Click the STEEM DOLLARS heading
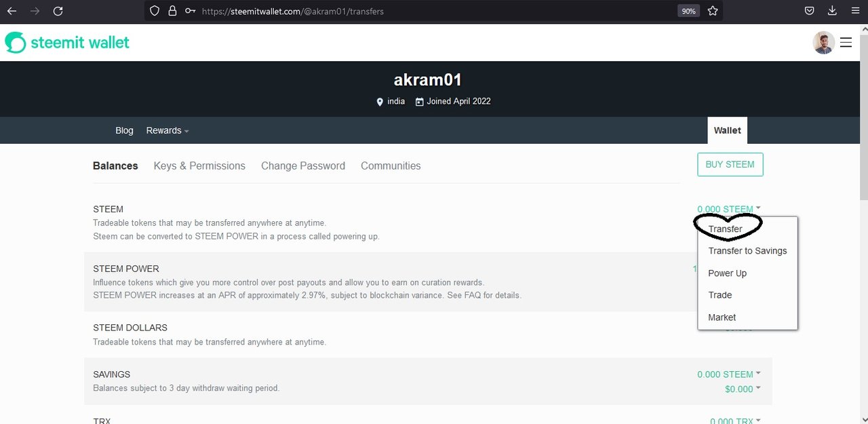Screen dimensions: 868x424 point(130,328)
